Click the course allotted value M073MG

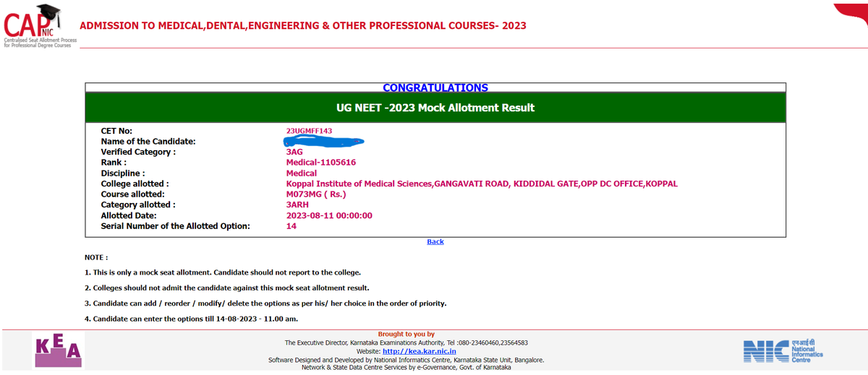click(316, 194)
